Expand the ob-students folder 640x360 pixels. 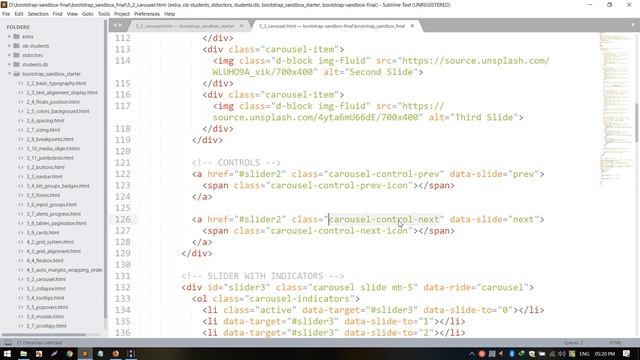click(9, 46)
